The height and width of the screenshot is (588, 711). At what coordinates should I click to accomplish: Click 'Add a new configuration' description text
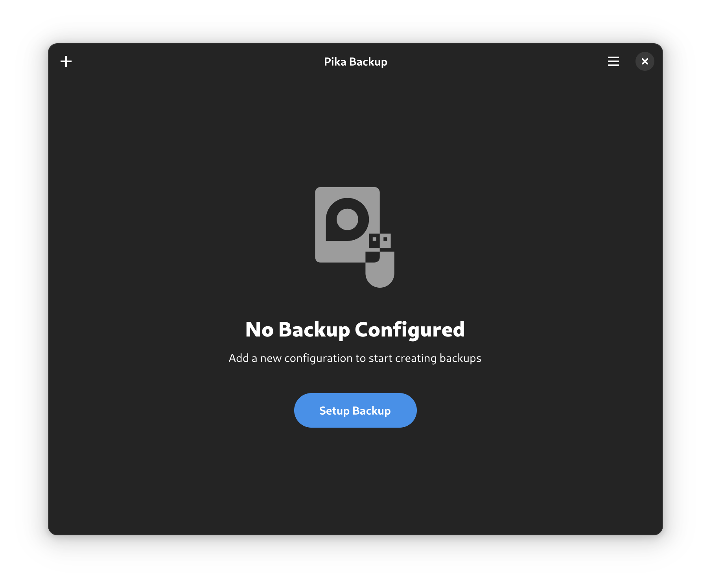[x=355, y=358]
